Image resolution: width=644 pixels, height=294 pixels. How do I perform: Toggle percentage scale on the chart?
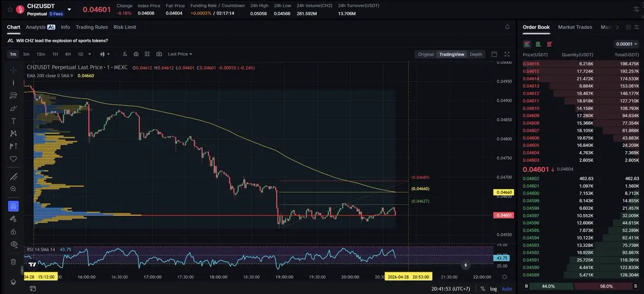coord(482,289)
